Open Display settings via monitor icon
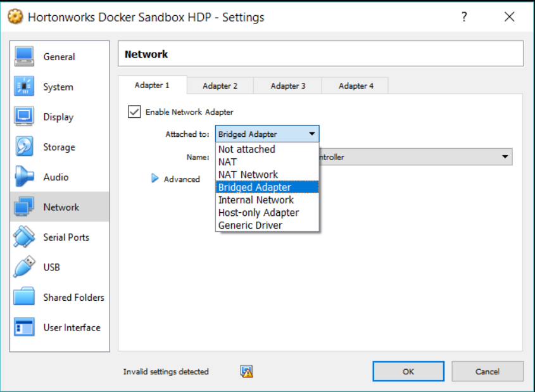The height and width of the screenshot is (392, 535). 24,117
